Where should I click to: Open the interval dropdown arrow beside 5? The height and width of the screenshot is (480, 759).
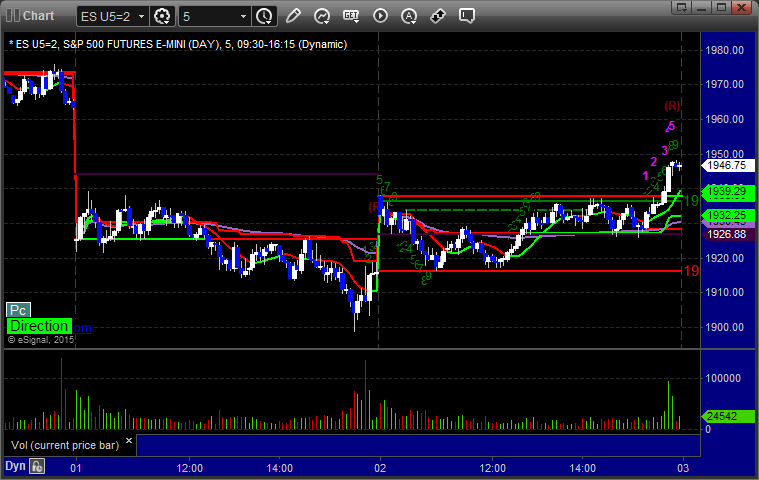tap(243, 17)
